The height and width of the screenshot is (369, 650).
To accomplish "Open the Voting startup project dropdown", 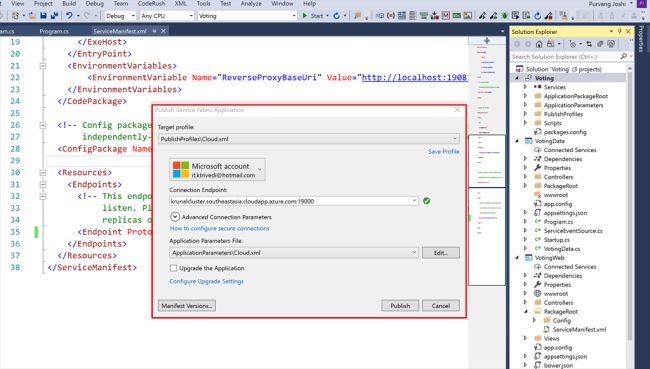I will point(294,16).
